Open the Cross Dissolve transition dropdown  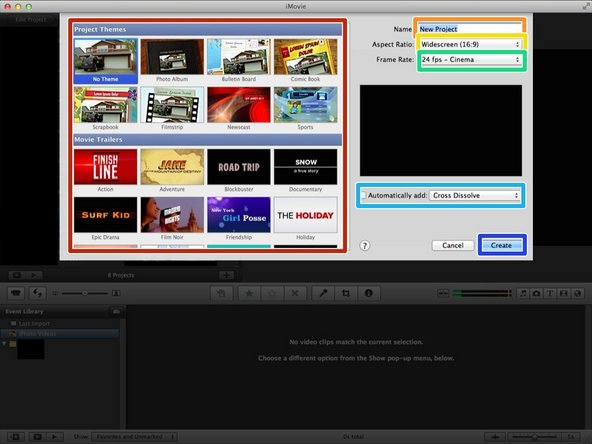coord(475,195)
